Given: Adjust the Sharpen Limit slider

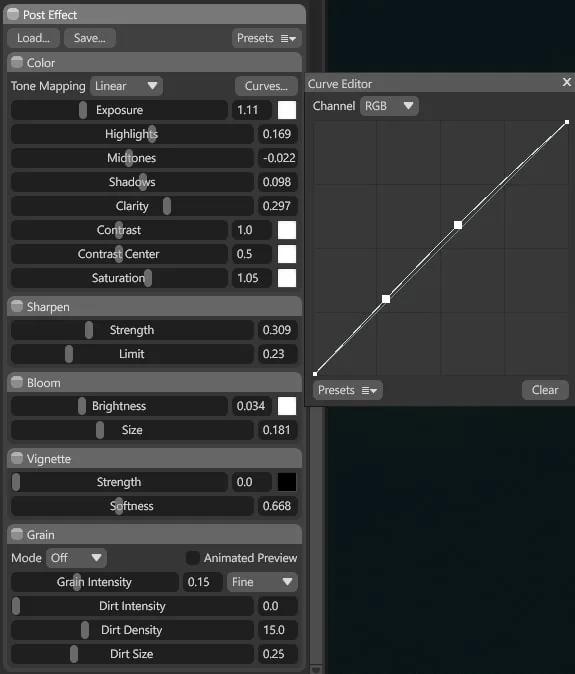Looking at the screenshot, I should coord(132,354).
